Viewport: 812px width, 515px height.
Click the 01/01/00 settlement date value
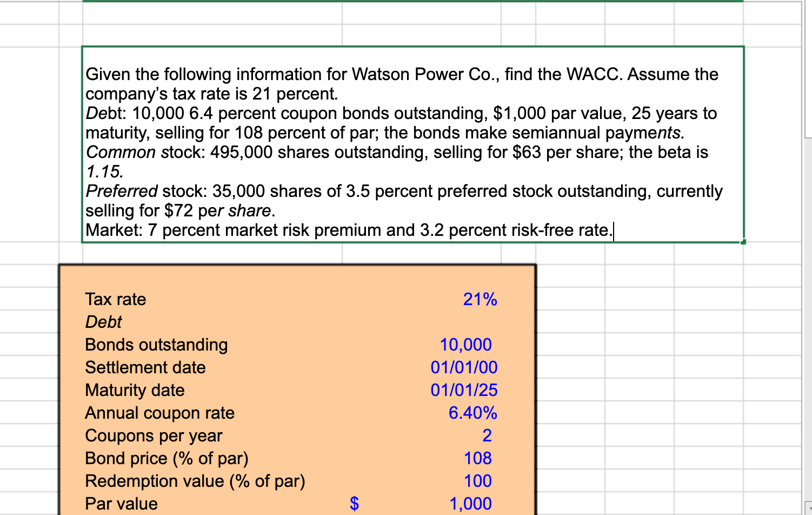[464, 367]
